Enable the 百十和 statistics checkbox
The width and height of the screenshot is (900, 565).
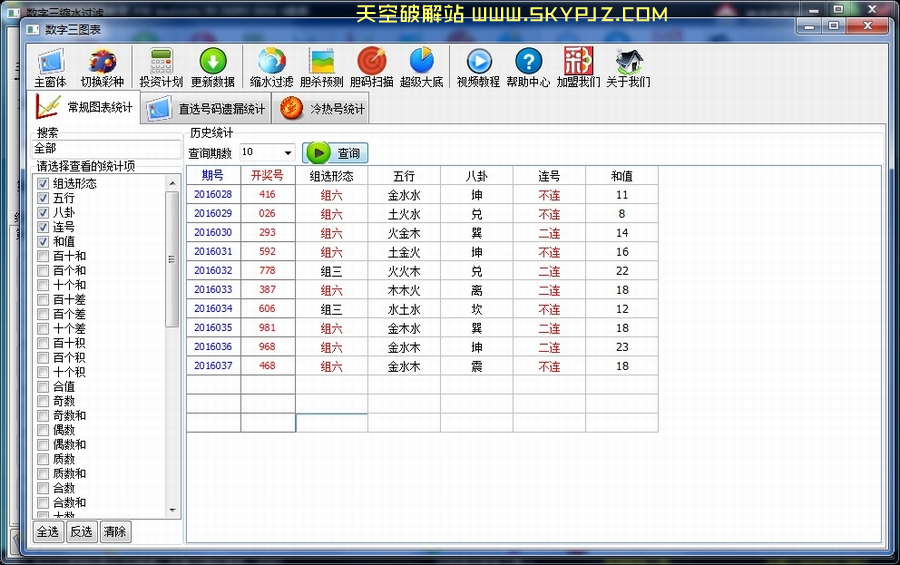pos(43,256)
